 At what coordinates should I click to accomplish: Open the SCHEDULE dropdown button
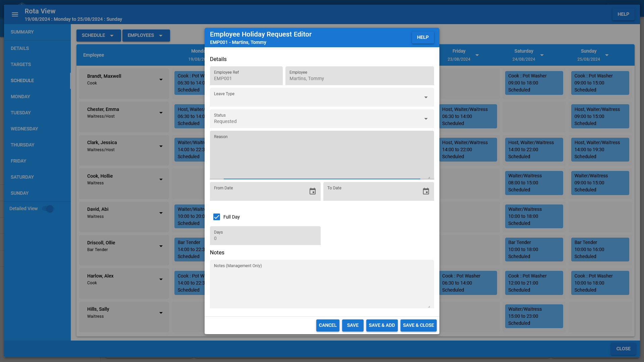[x=99, y=36]
